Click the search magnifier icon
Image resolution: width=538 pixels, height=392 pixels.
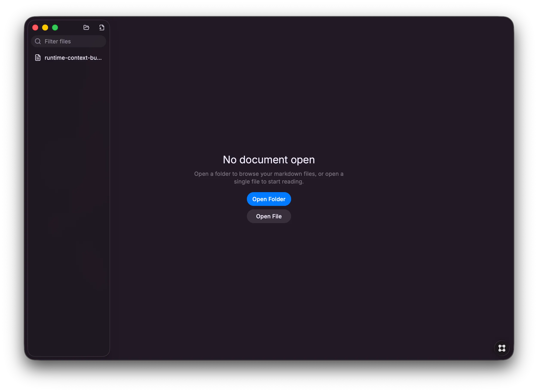coord(38,41)
